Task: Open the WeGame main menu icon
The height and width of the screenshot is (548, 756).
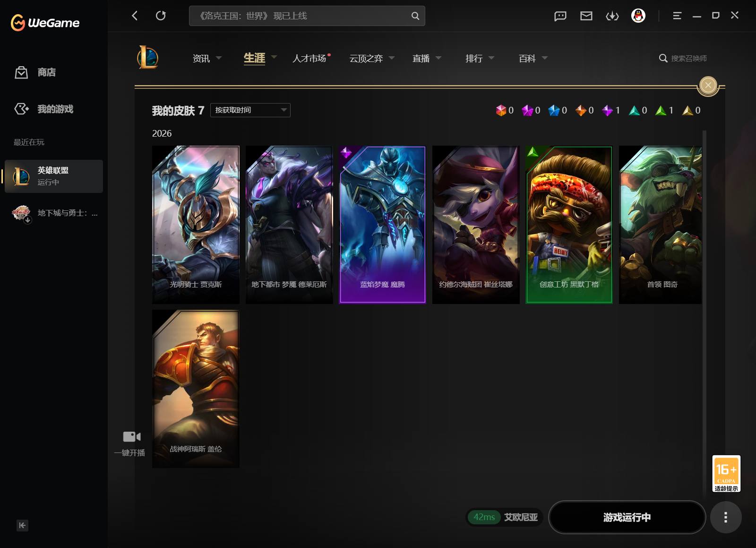Action: point(677,16)
